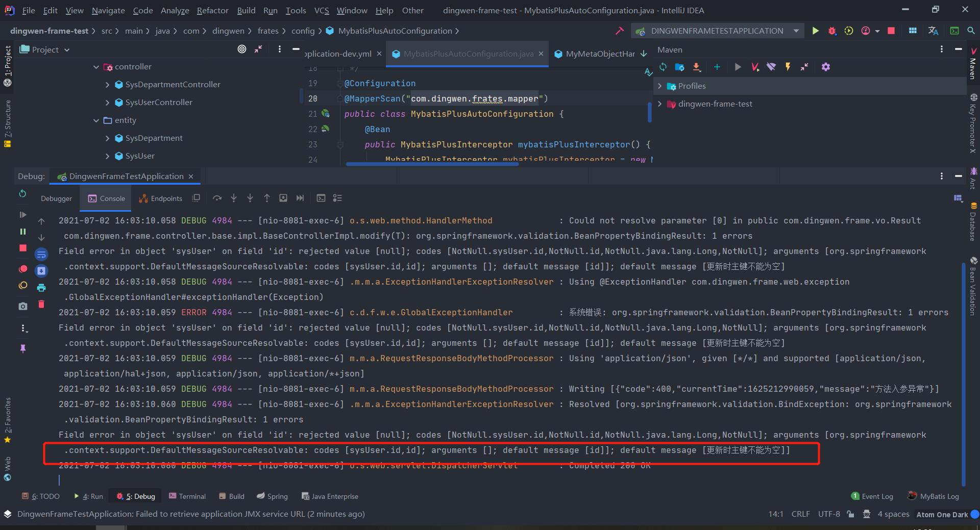Image resolution: width=980 pixels, height=530 pixels.
Task: Change file encoding UTF-8 in status bar
Action: (829, 514)
